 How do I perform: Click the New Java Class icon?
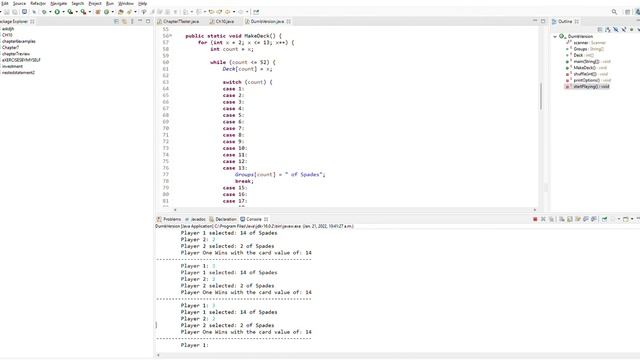106,12
